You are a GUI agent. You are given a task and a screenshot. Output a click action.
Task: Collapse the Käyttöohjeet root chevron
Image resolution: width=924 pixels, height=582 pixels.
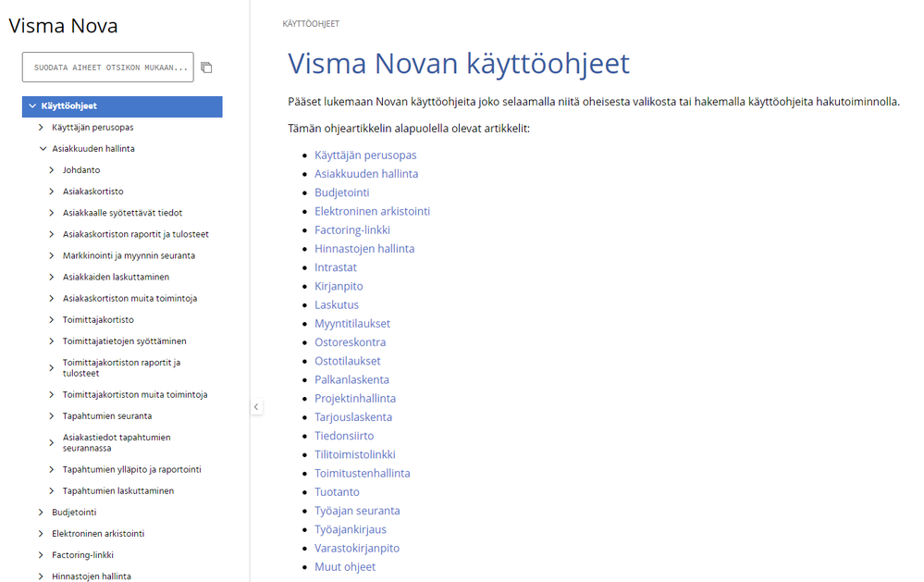32,106
